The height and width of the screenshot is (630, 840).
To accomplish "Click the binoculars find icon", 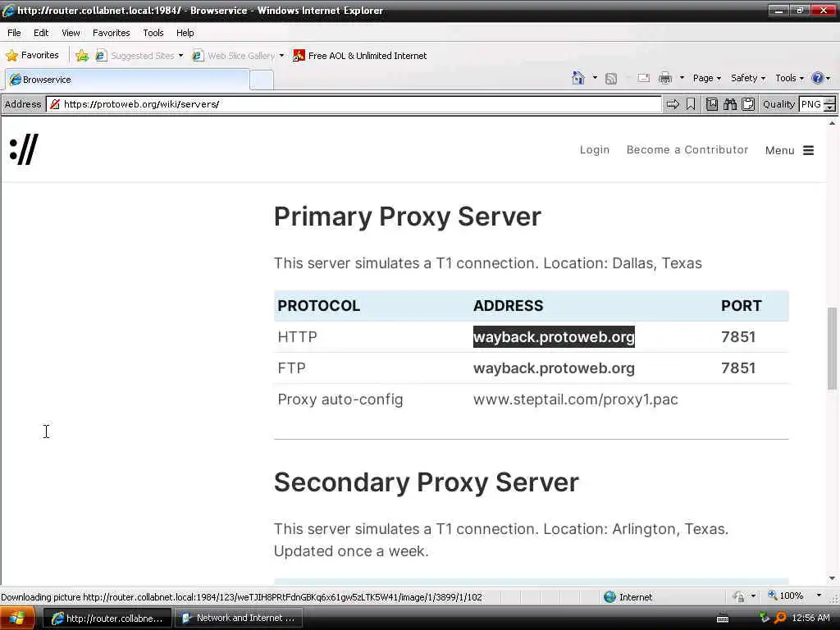I will [x=729, y=104].
